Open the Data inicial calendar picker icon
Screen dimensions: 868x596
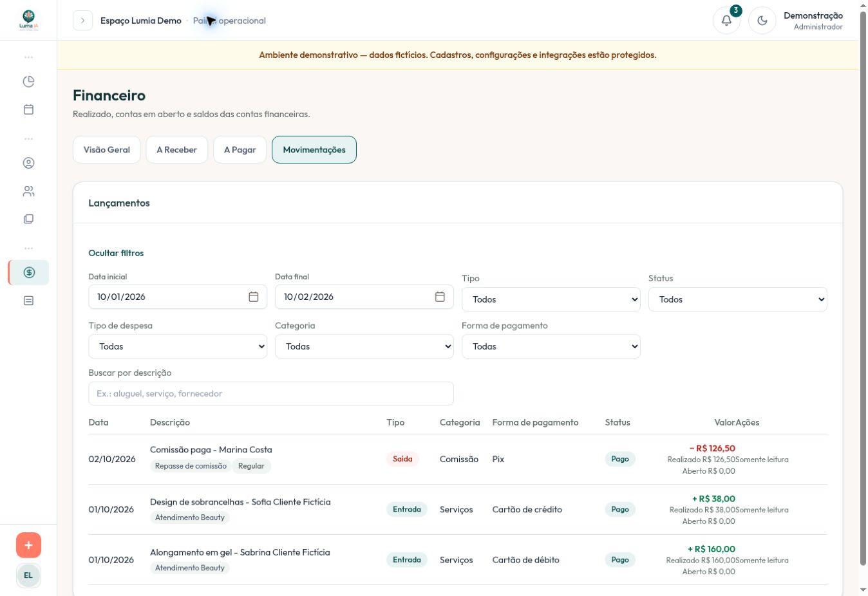254,297
